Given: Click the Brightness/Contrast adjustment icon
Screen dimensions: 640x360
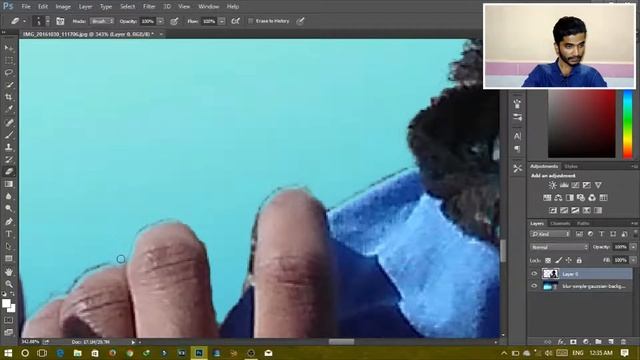Looking at the screenshot, I should [553, 185].
